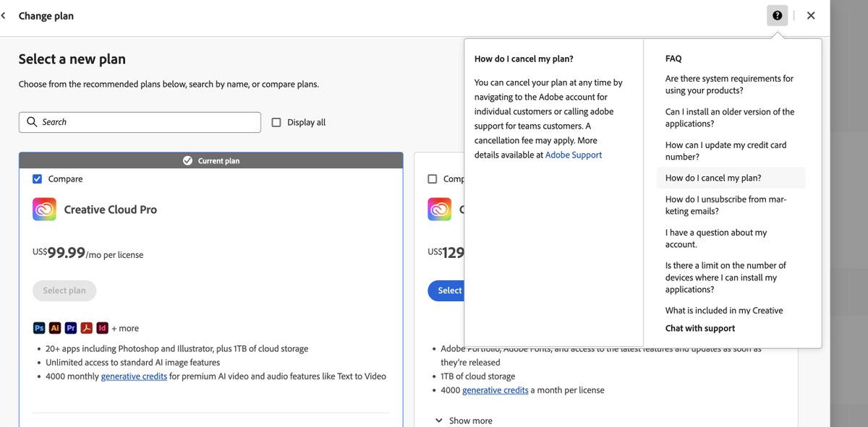Open Chat with support
Image resolution: width=868 pixels, height=427 pixels.
point(700,328)
